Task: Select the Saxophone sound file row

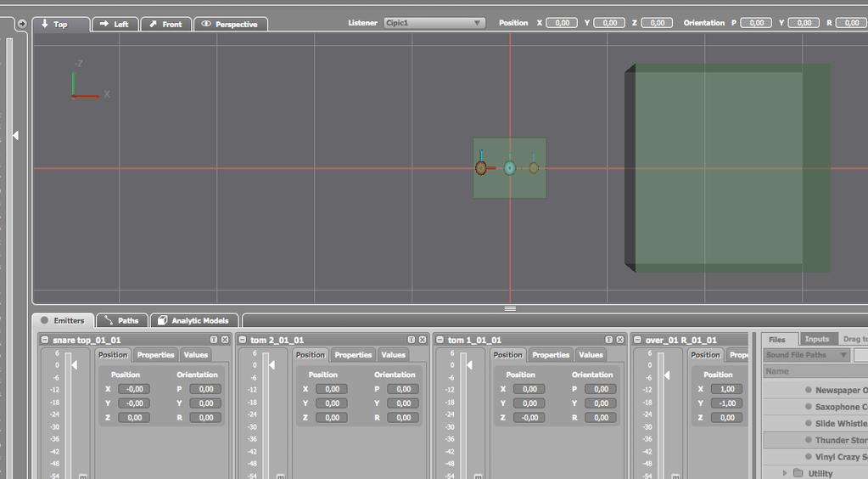Action: pyautogui.click(x=815, y=407)
